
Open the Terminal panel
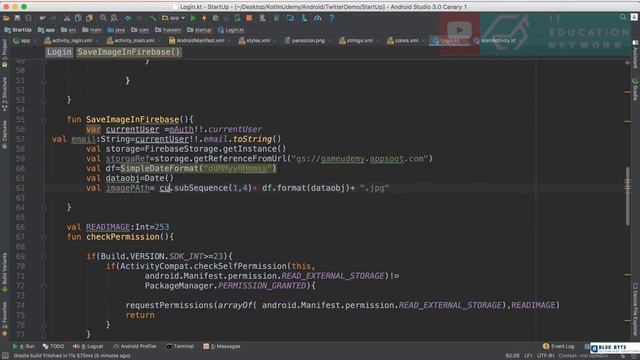(x=180, y=347)
